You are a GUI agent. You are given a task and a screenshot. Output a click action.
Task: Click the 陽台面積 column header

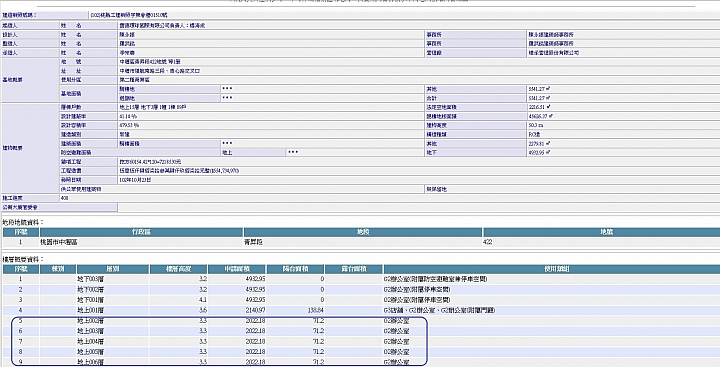pyautogui.click(x=295, y=269)
